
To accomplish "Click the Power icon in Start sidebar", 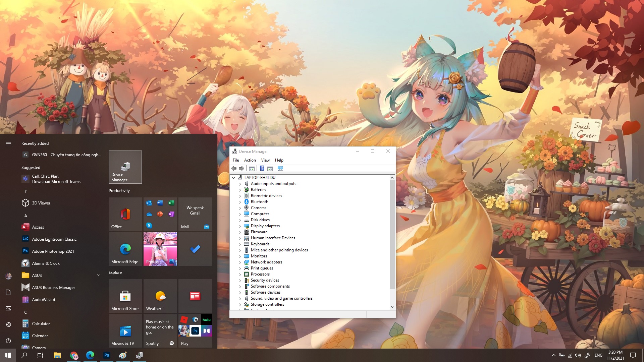I will click(x=8, y=341).
